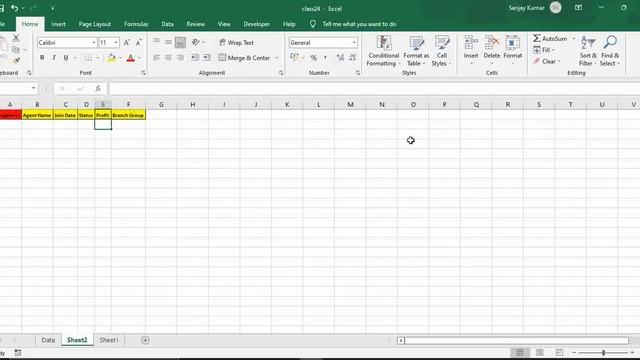Click the zoom slider handle
The width and height of the screenshot is (640, 360).
click(603, 352)
